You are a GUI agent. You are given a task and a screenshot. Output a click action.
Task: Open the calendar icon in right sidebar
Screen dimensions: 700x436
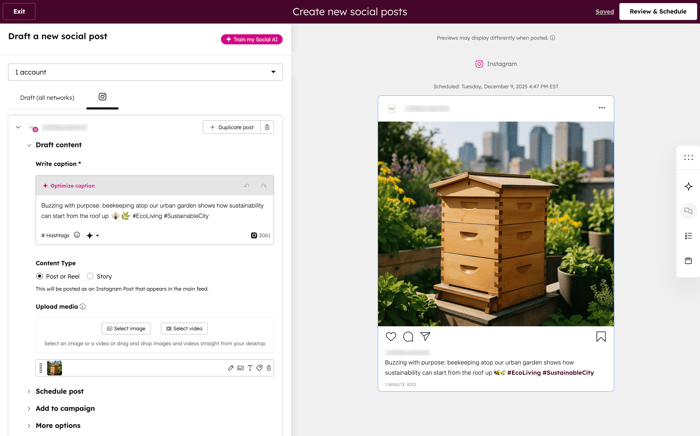(688, 261)
